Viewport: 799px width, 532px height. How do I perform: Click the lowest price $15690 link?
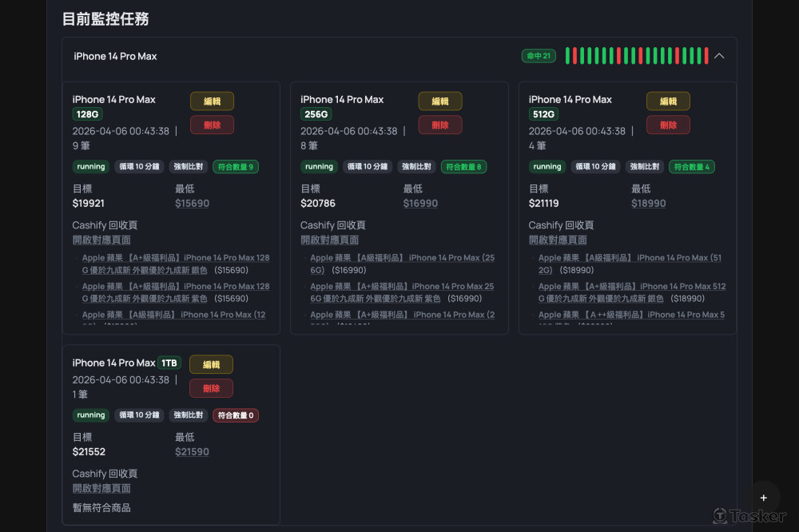(192, 204)
